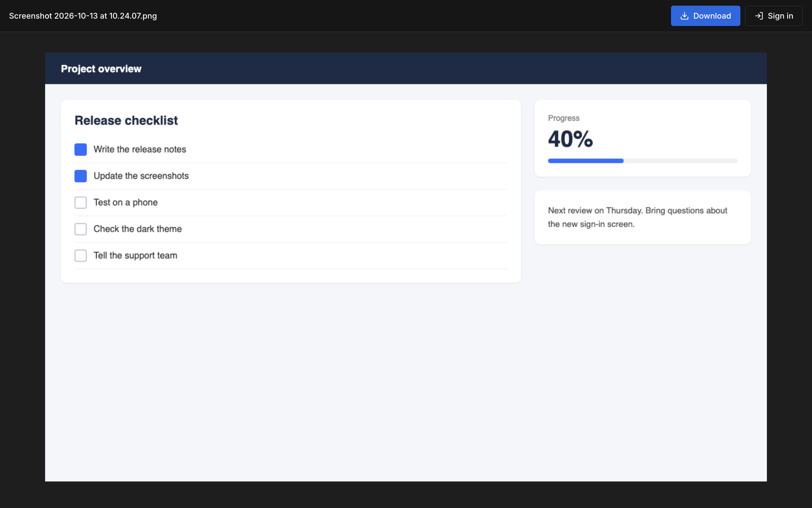This screenshot has height=508, width=812.
Task: Click the Test on a phone label
Action: [125, 202]
